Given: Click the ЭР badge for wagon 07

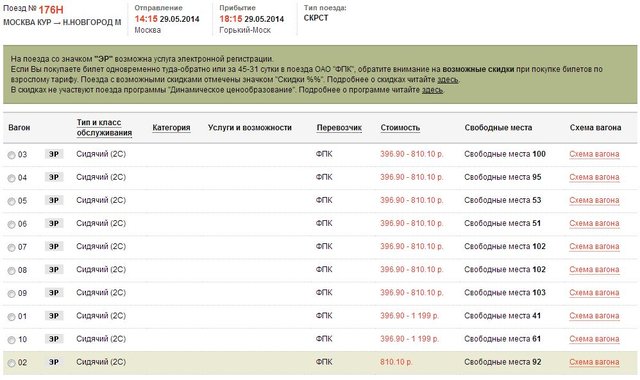Looking at the screenshot, I should [54, 246].
